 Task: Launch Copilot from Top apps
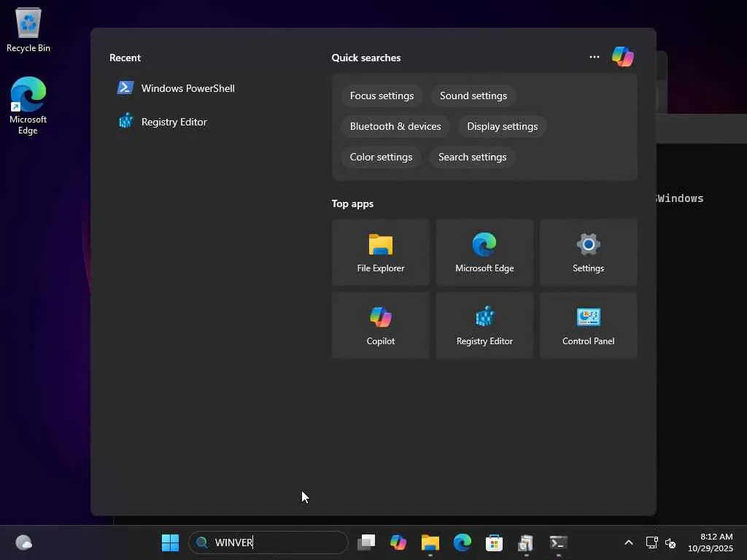(x=381, y=325)
